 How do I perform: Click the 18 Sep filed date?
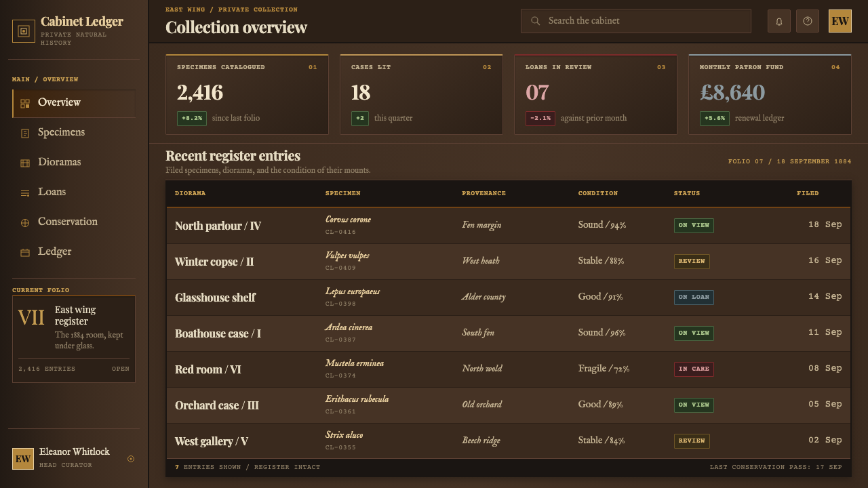[825, 224]
